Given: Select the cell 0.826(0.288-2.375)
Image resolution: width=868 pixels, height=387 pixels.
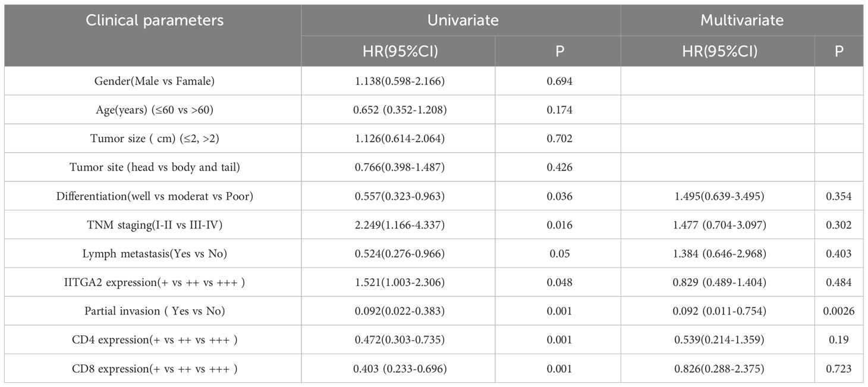Looking at the screenshot, I should (x=718, y=369).
